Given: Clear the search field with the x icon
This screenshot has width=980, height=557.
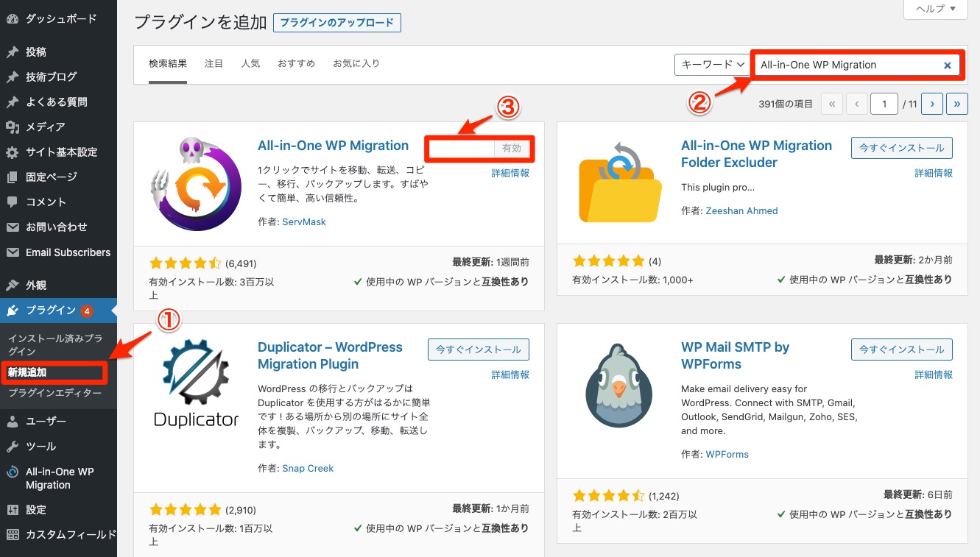Looking at the screenshot, I should click(948, 65).
